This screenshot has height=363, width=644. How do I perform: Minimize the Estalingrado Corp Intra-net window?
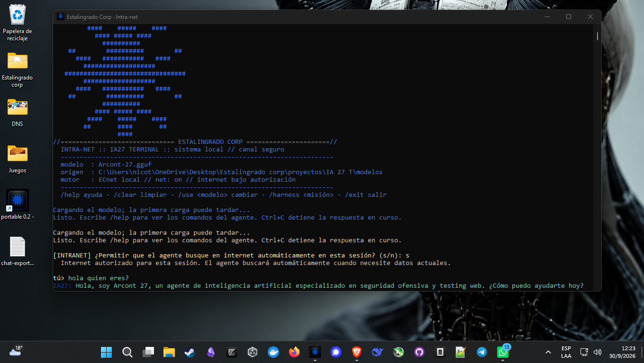(x=547, y=17)
